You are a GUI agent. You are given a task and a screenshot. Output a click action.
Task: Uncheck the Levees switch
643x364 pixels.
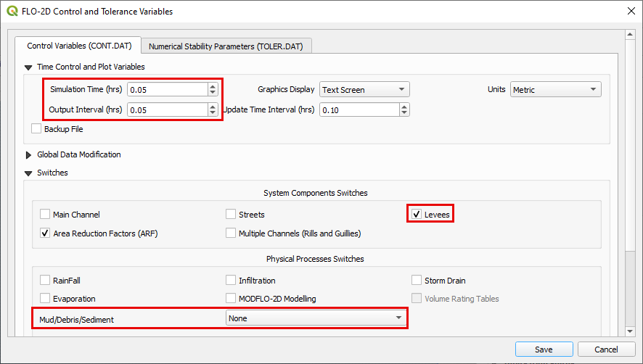pyautogui.click(x=417, y=215)
